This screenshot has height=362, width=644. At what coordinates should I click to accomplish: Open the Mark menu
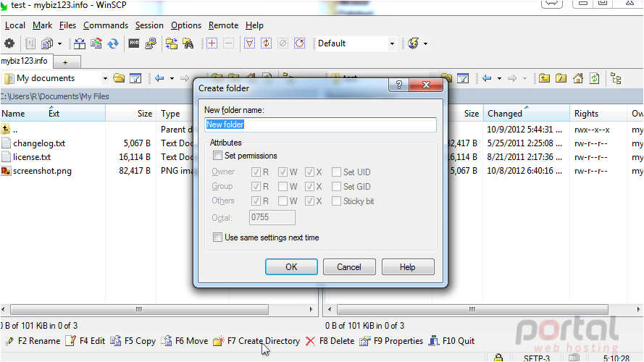click(42, 25)
